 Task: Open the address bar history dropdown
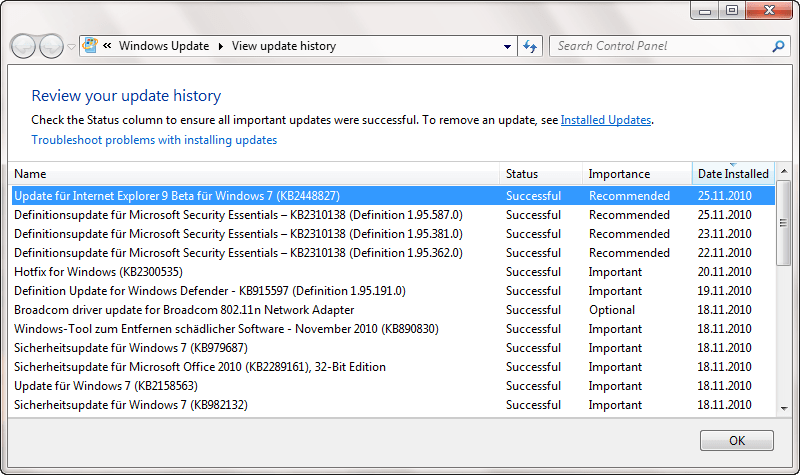[507, 46]
